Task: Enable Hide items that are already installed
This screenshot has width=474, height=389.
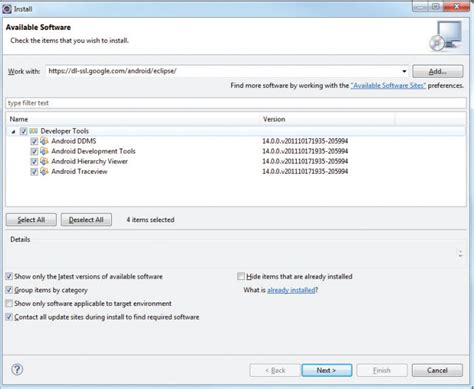Action: point(241,276)
